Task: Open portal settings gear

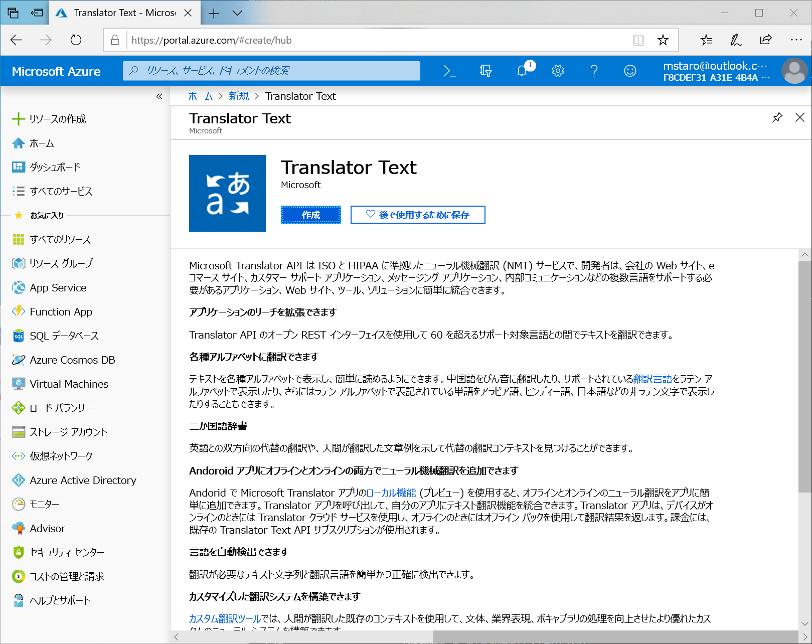Action: (558, 71)
